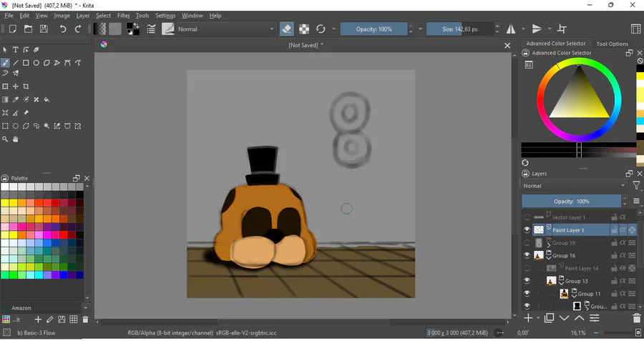Screen dimensions: 644x341
Task: Select the Freehand Brush tool
Action: pos(5,63)
